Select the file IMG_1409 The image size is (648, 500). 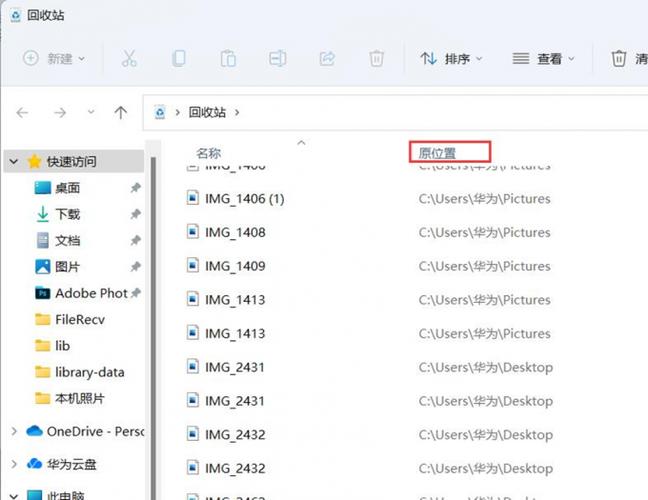(235, 266)
